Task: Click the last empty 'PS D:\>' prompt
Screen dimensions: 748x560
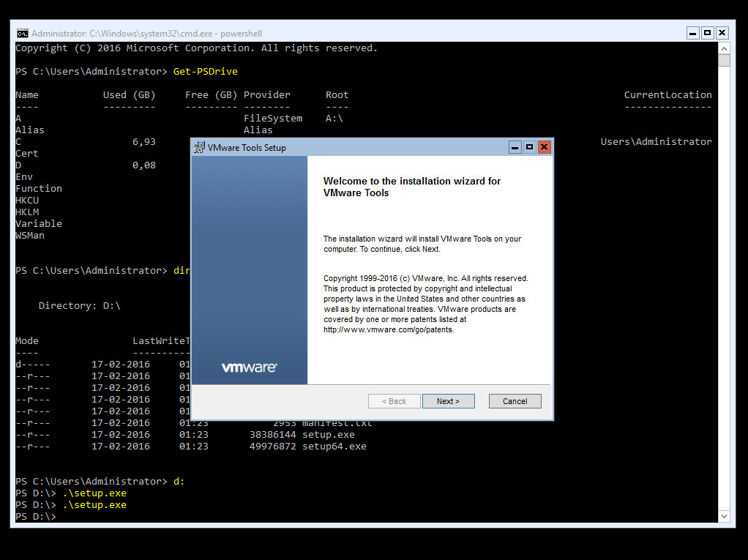Action: [x=36, y=517]
